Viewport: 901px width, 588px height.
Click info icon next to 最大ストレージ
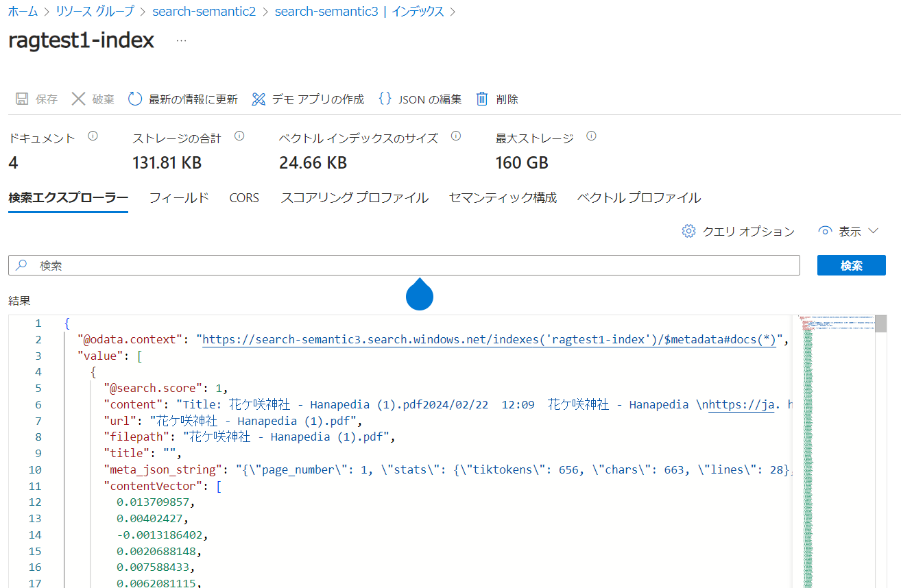pos(592,136)
